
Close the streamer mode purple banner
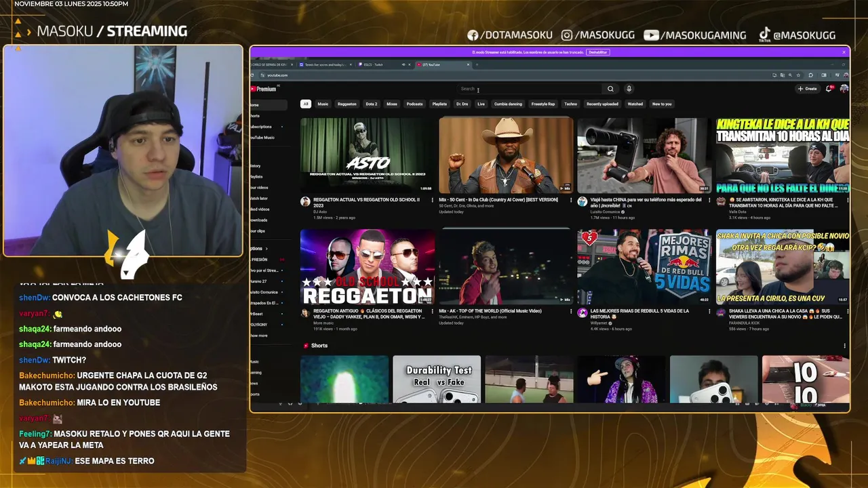844,52
